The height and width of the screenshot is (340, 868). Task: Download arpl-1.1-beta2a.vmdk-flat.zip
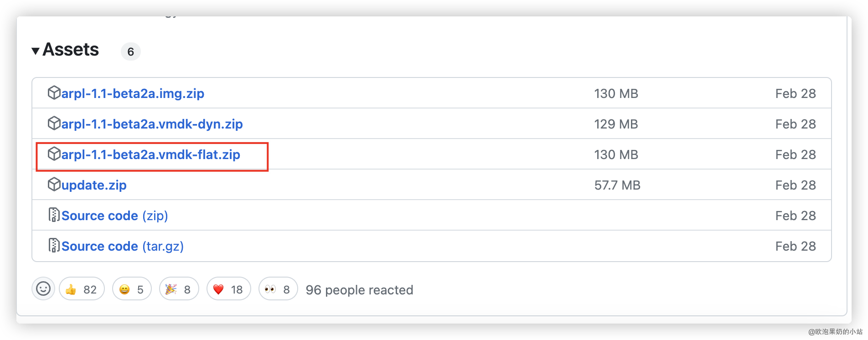tap(150, 155)
